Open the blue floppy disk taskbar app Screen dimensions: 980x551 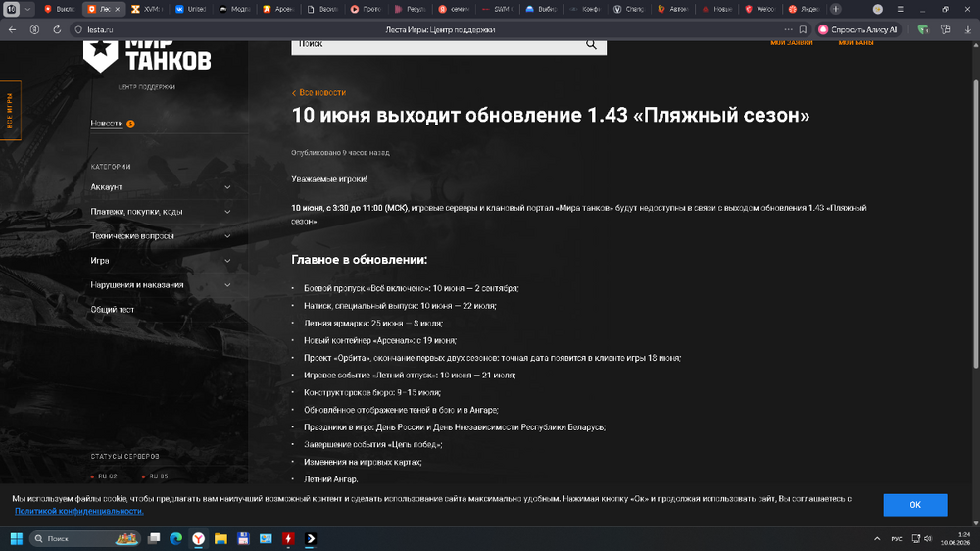pyautogui.click(x=243, y=538)
